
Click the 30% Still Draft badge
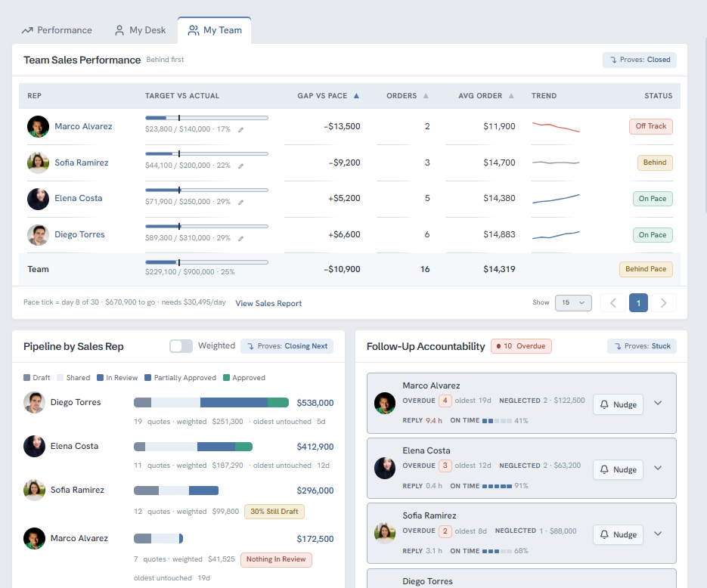click(x=274, y=512)
